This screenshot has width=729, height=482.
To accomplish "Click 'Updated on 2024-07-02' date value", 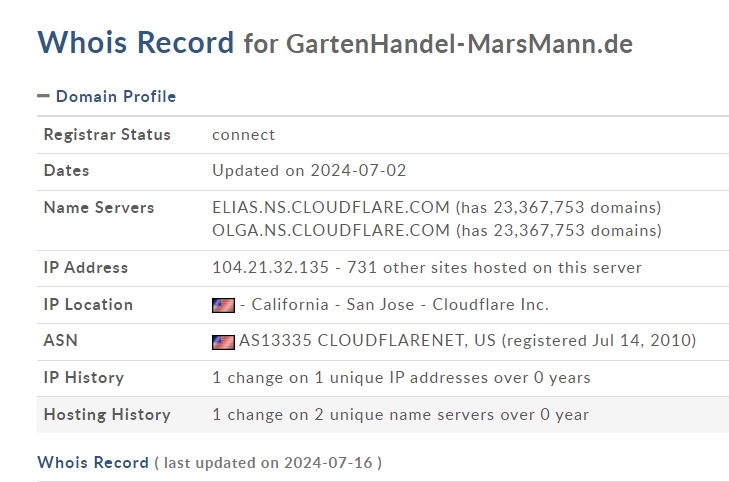I will click(309, 171).
